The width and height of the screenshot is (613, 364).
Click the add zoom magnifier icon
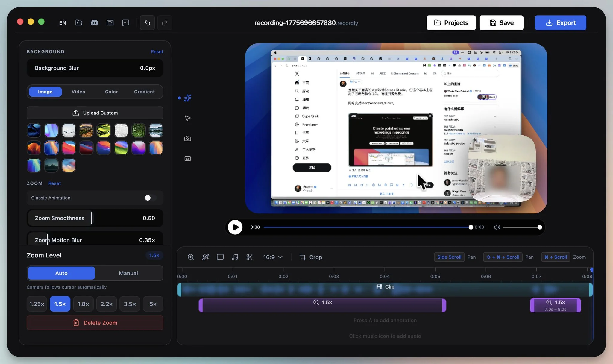pos(191,257)
